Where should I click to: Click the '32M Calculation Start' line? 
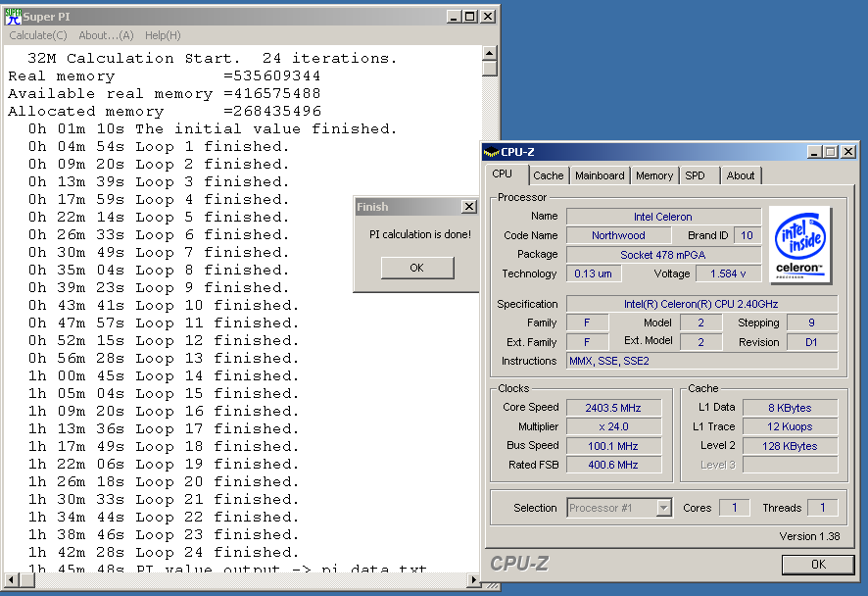212,58
